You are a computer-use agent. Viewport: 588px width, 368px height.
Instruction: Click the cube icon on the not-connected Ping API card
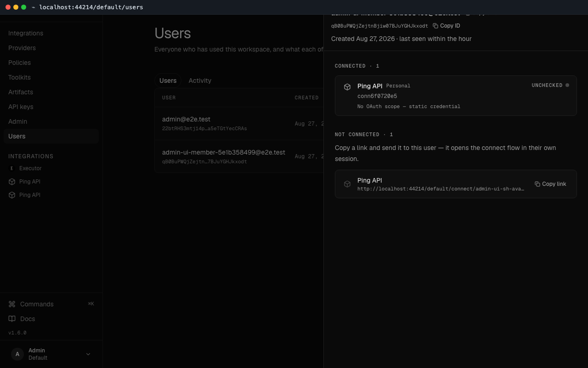tap(347, 184)
